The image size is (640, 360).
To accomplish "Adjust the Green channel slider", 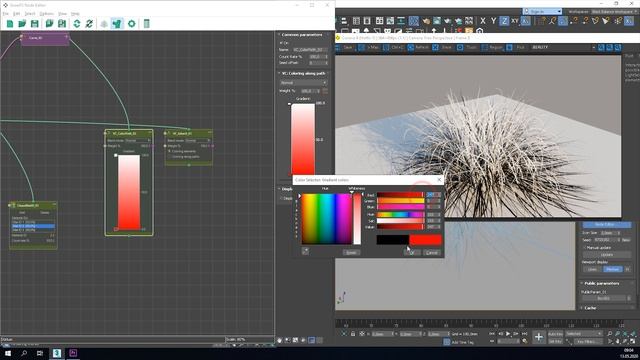I will [x=400, y=201].
